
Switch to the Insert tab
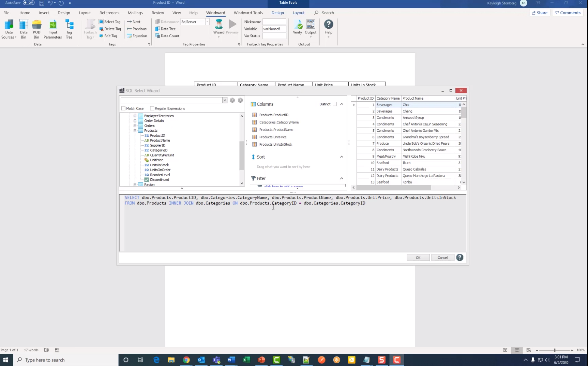click(44, 13)
